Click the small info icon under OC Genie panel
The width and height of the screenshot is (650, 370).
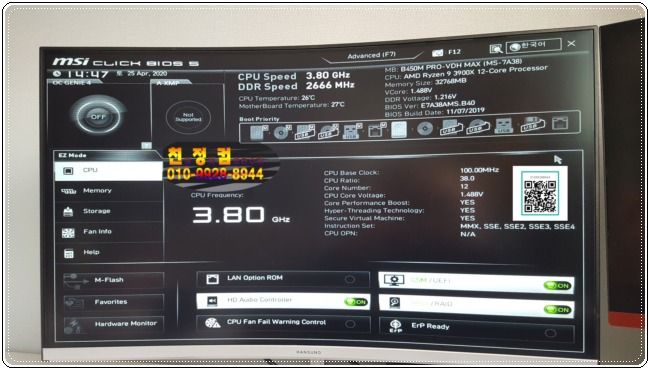click(x=146, y=145)
